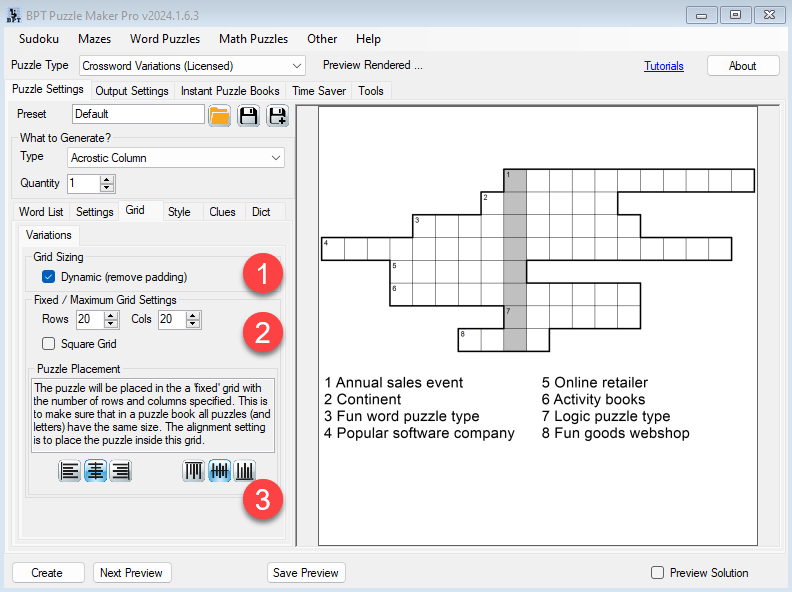Image resolution: width=792 pixels, height=592 pixels.
Task: Save the preset with the floppy disk icon
Action: pyautogui.click(x=248, y=115)
